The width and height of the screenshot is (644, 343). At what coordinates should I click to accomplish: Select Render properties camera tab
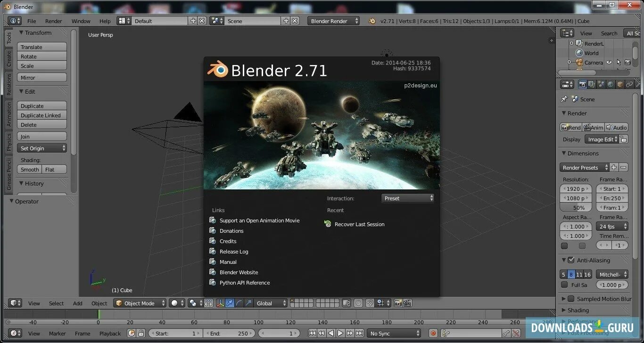[x=582, y=84]
